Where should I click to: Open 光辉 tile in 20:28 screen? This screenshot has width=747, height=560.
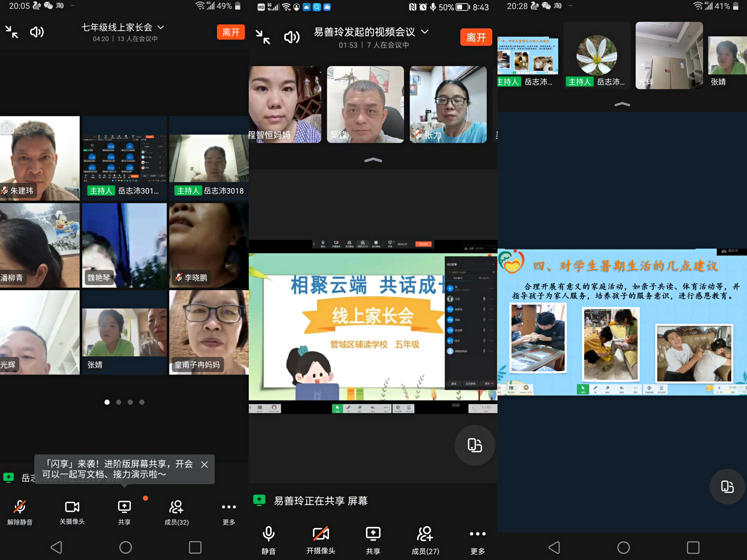click(x=669, y=55)
